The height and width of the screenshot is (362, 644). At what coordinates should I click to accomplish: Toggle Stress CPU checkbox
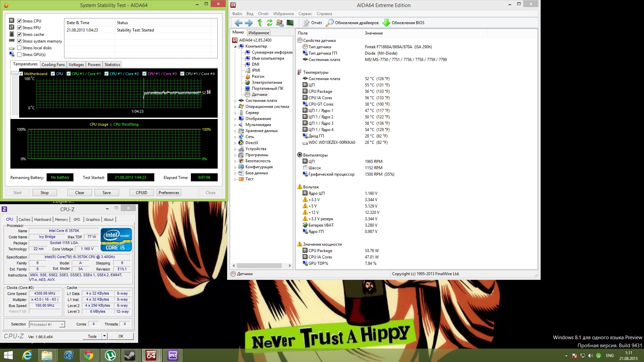point(19,21)
